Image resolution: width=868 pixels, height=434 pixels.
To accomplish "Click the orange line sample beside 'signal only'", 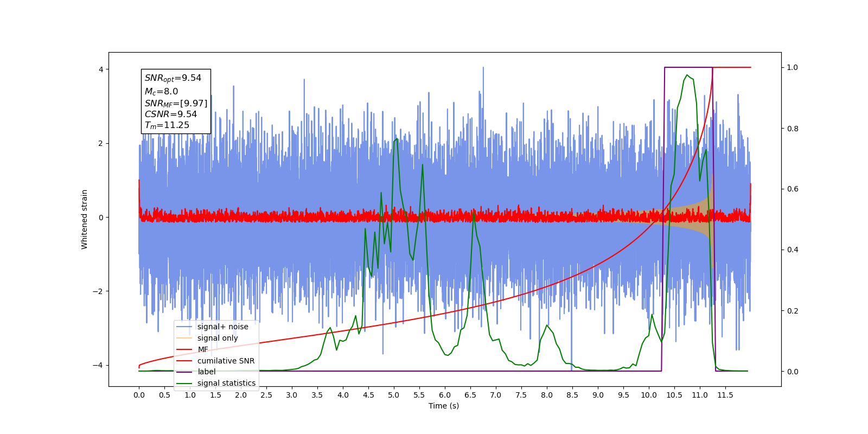I will pos(184,338).
